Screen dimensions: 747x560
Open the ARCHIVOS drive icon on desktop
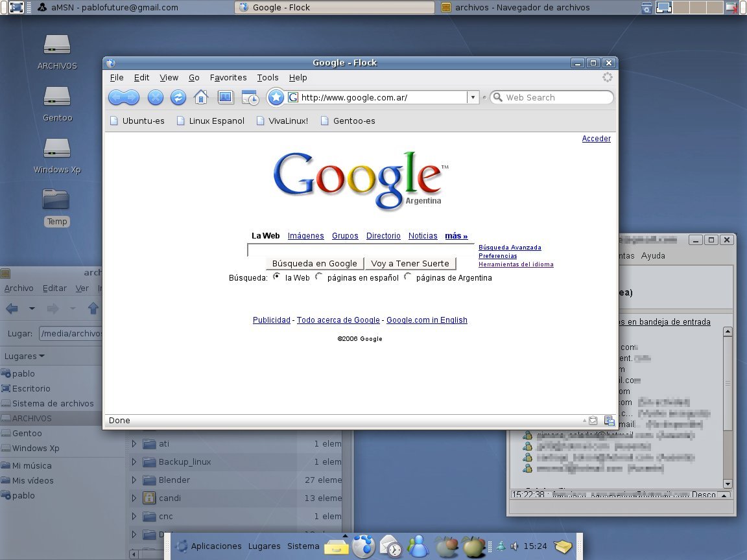tap(57, 45)
